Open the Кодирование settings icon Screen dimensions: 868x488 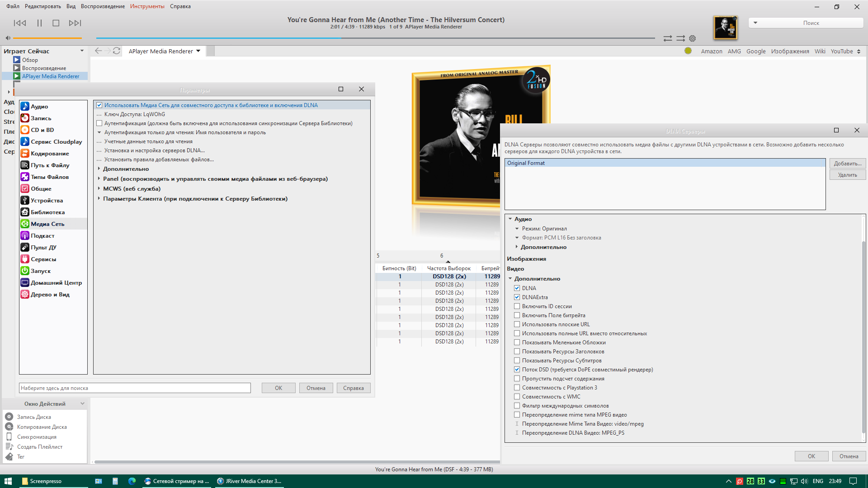pos(25,154)
